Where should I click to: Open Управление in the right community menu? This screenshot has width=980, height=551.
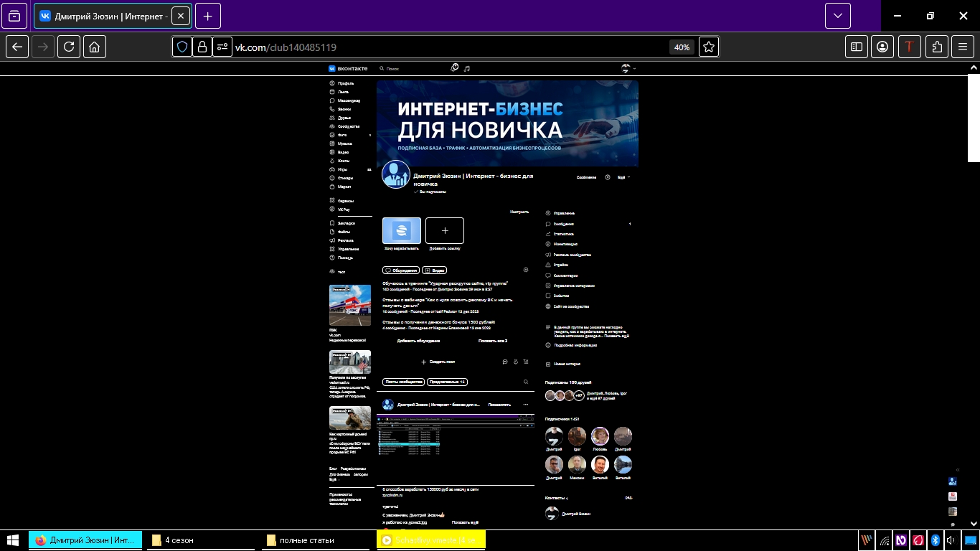tap(560, 213)
